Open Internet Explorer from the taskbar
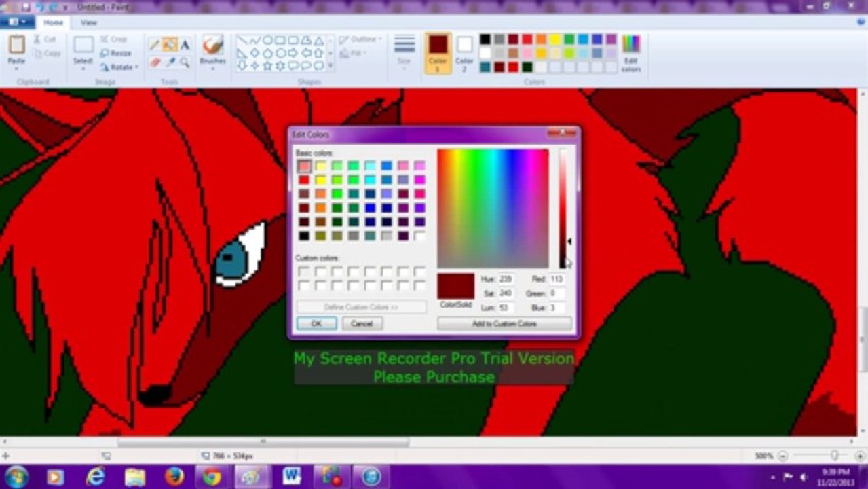868x489 pixels. point(96,477)
